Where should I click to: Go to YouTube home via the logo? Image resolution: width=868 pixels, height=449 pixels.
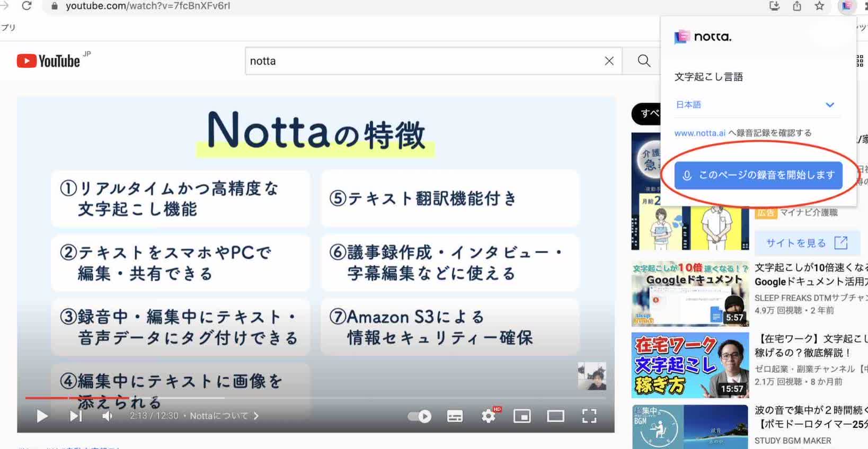(x=49, y=61)
